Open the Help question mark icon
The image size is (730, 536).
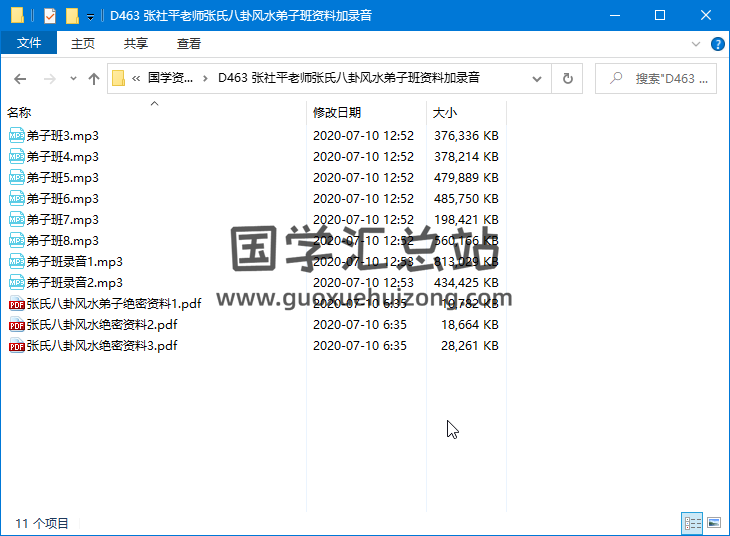(717, 44)
